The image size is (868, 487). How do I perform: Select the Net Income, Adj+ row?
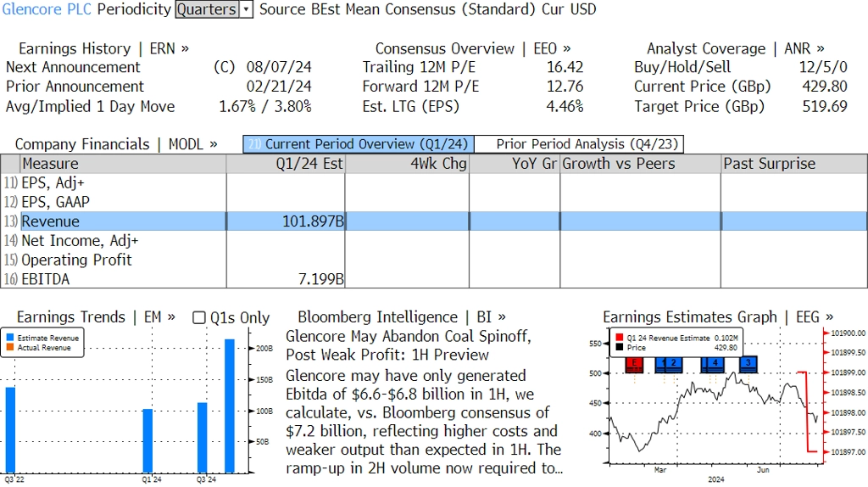(433, 240)
